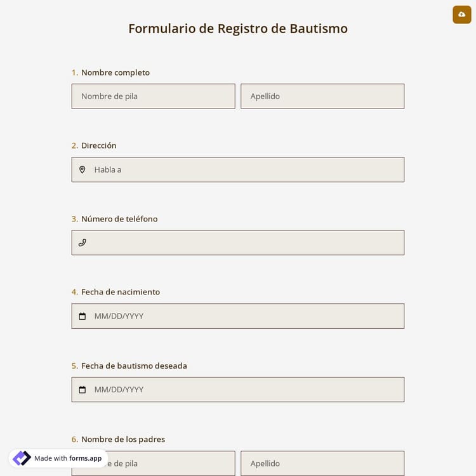Click the calendar icon in Fecha de nacimiento
Viewport: 476px width, 476px height.
pos(82,316)
